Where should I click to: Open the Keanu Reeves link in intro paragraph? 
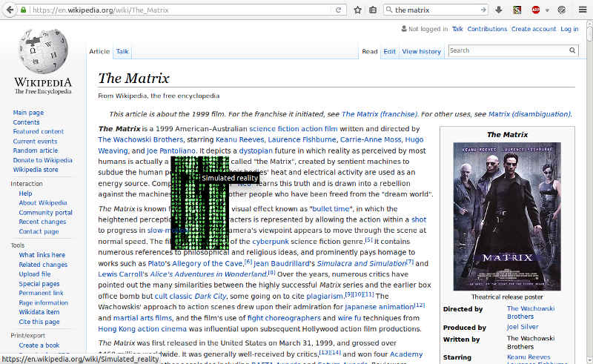(239, 139)
